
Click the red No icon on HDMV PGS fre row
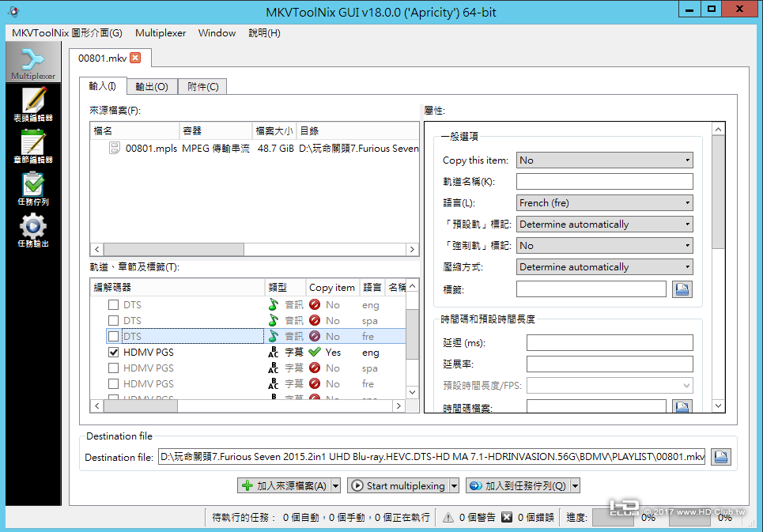click(x=315, y=383)
